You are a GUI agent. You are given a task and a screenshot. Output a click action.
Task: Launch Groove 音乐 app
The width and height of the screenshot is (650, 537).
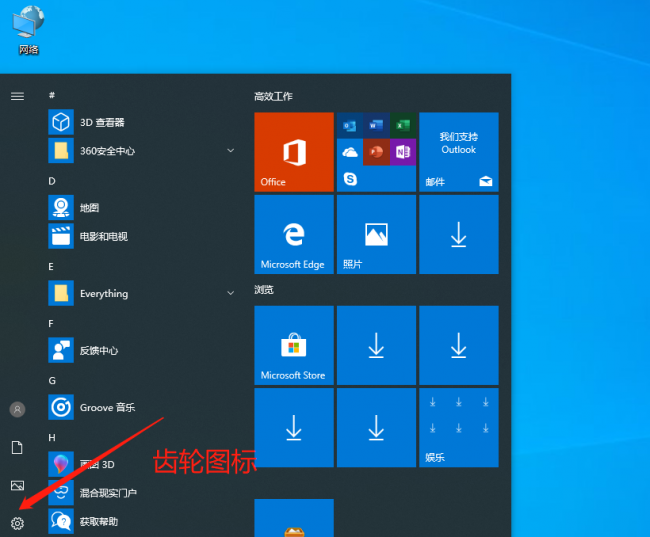141,407
